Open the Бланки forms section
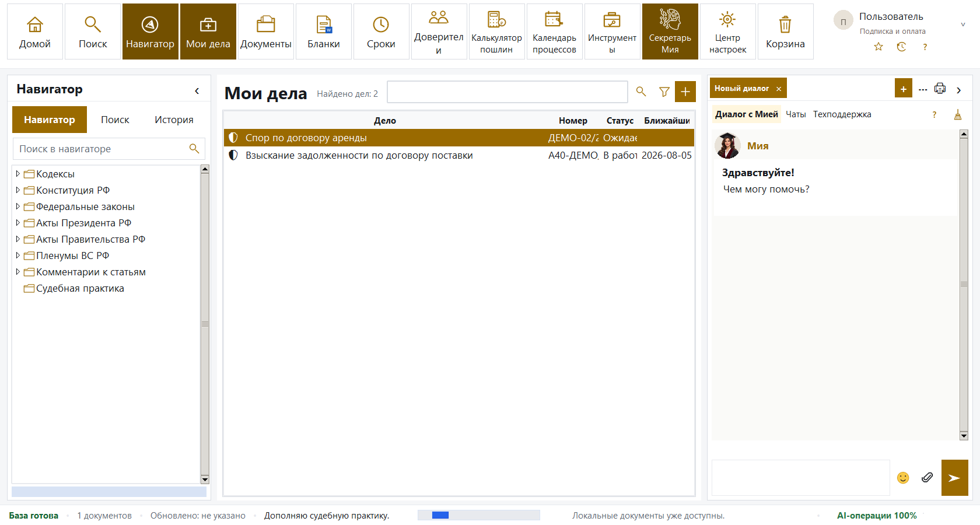The width and height of the screenshot is (980, 525). 324,32
